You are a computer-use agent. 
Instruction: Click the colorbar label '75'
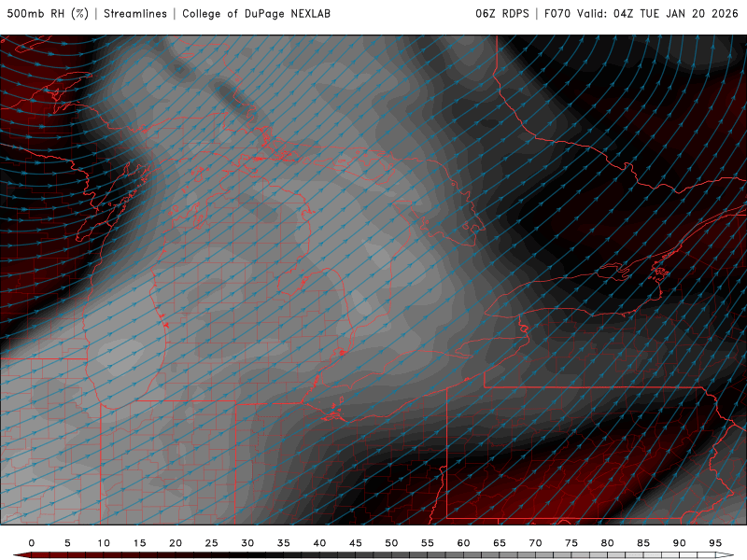click(x=571, y=543)
